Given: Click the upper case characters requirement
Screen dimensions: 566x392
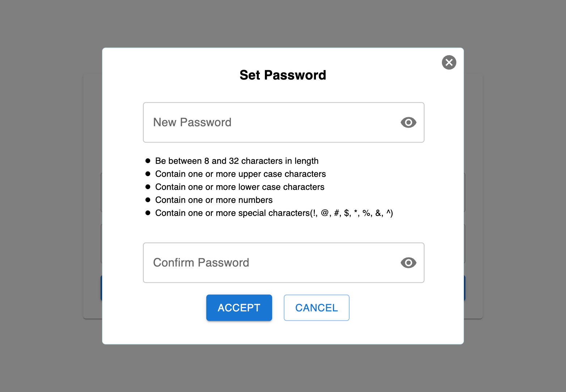Looking at the screenshot, I should 240,174.
